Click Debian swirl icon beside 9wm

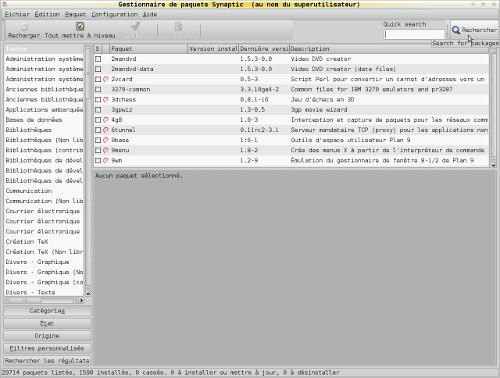coord(106,161)
